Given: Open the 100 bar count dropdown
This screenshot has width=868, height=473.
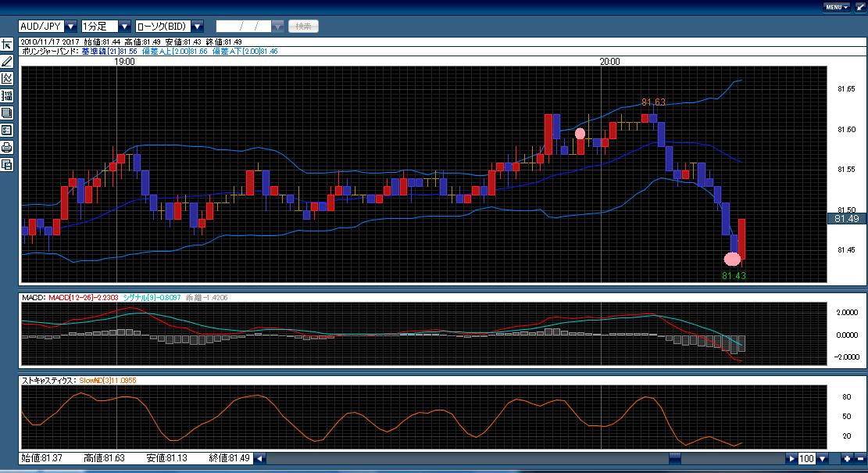Looking at the screenshot, I should click(823, 459).
